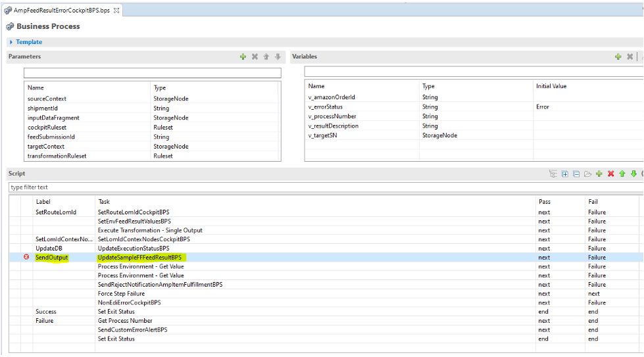This screenshot has width=644, height=357.
Task: Click the Variables Initial Value column header
Action: point(551,86)
